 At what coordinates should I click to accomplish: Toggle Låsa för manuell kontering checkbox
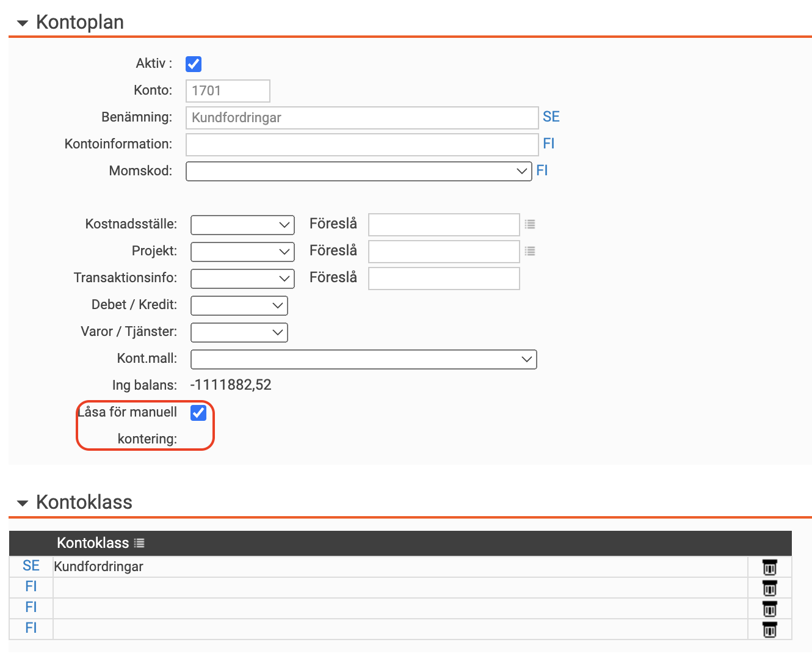tap(198, 413)
